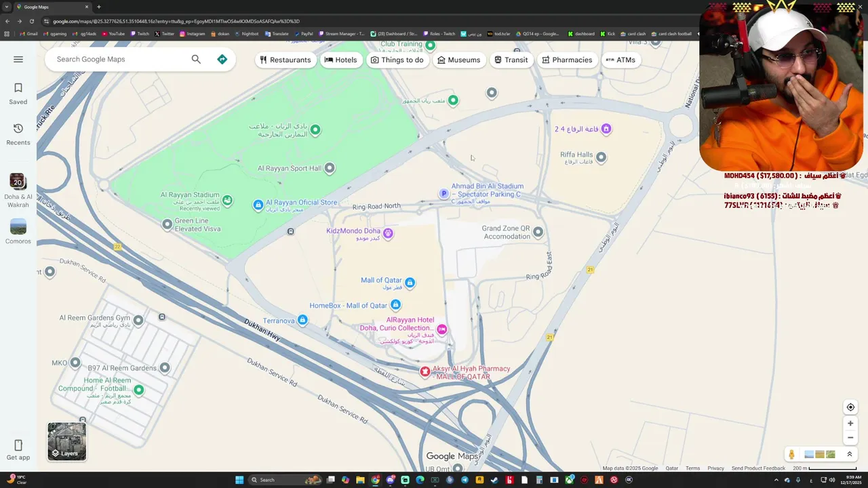Image resolution: width=868 pixels, height=488 pixels.
Task: Open the Comoros recent item
Action: coord(18,231)
